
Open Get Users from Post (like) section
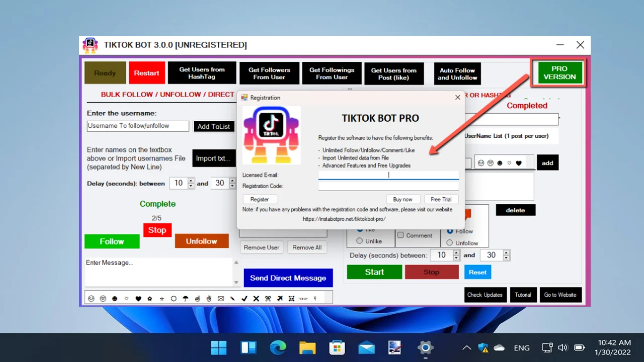click(x=394, y=73)
